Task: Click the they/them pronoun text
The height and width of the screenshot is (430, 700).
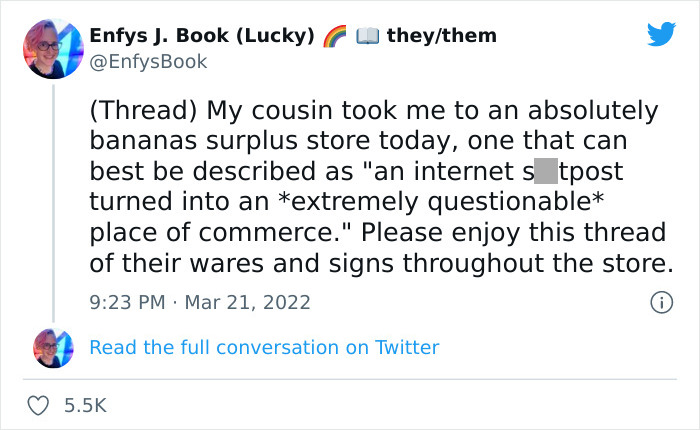Action: pos(441,36)
